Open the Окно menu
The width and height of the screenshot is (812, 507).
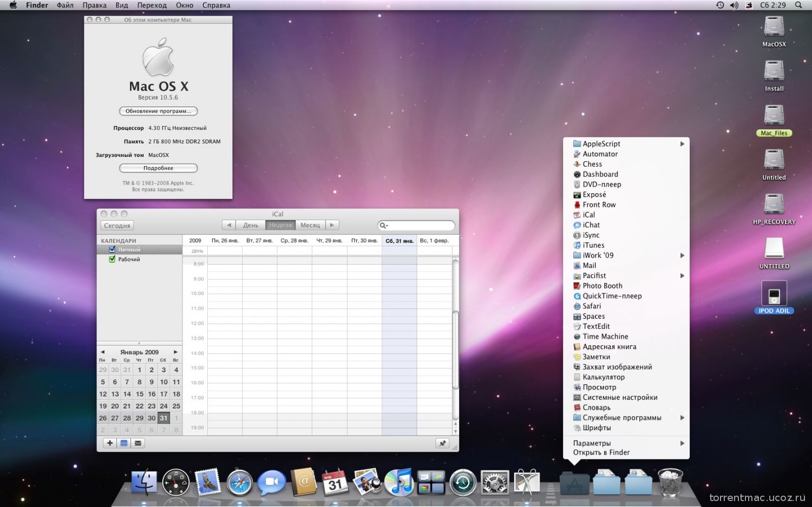point(185,5)
